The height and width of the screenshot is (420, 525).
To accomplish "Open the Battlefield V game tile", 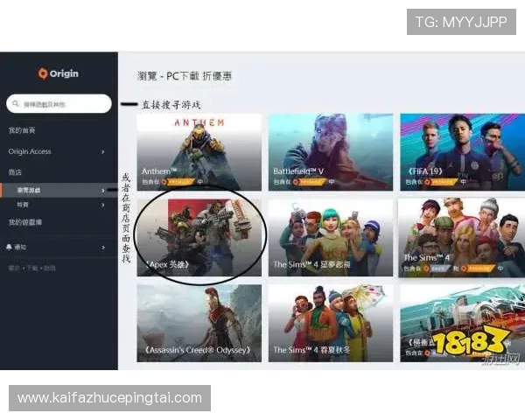I will pyautogui.click(x=331, y=152).
